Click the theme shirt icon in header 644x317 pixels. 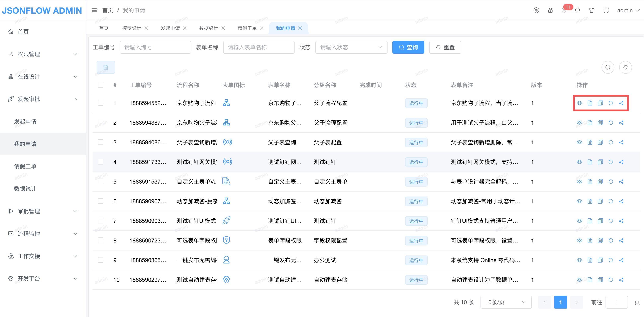[592, 10]
